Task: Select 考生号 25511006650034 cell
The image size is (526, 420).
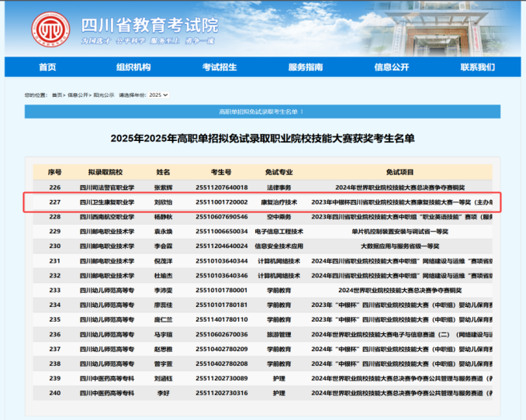Action: 221,231
